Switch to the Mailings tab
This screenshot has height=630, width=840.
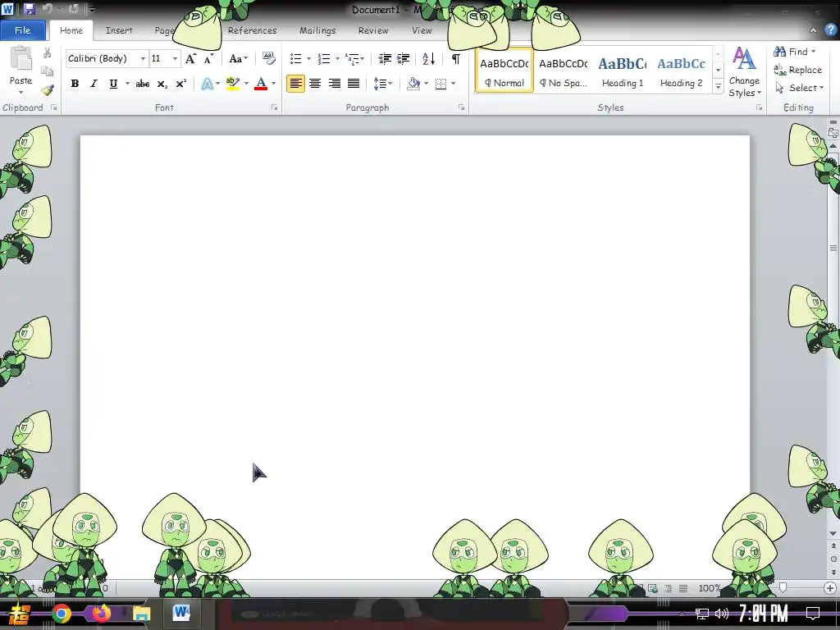pos(317,30)
